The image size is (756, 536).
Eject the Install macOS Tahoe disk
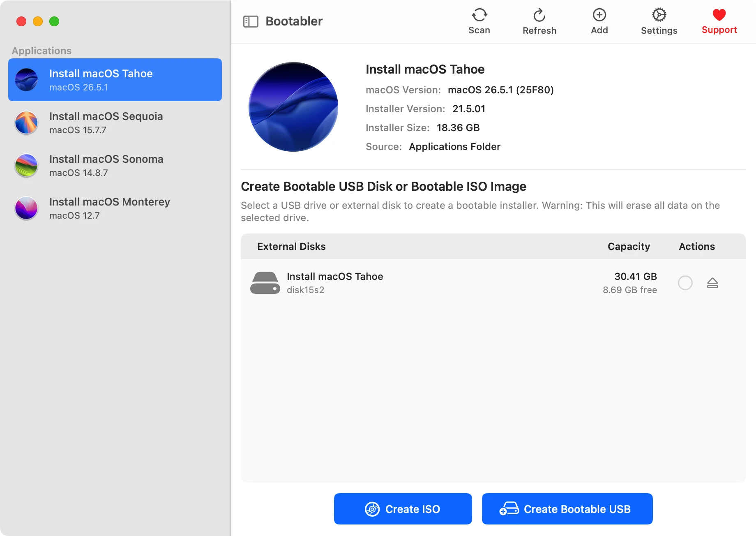pos(712,283)
